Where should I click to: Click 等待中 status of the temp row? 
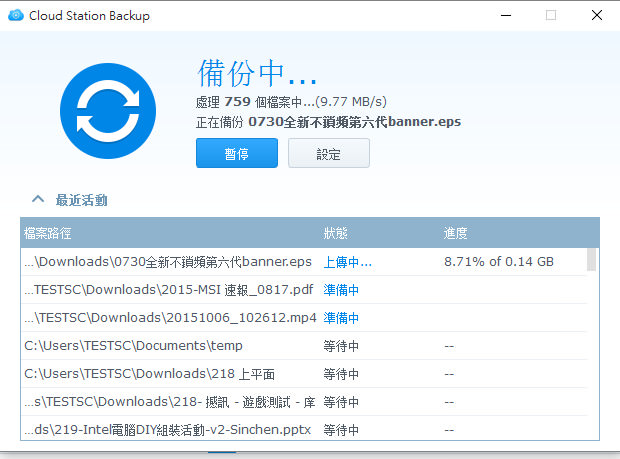341,346
